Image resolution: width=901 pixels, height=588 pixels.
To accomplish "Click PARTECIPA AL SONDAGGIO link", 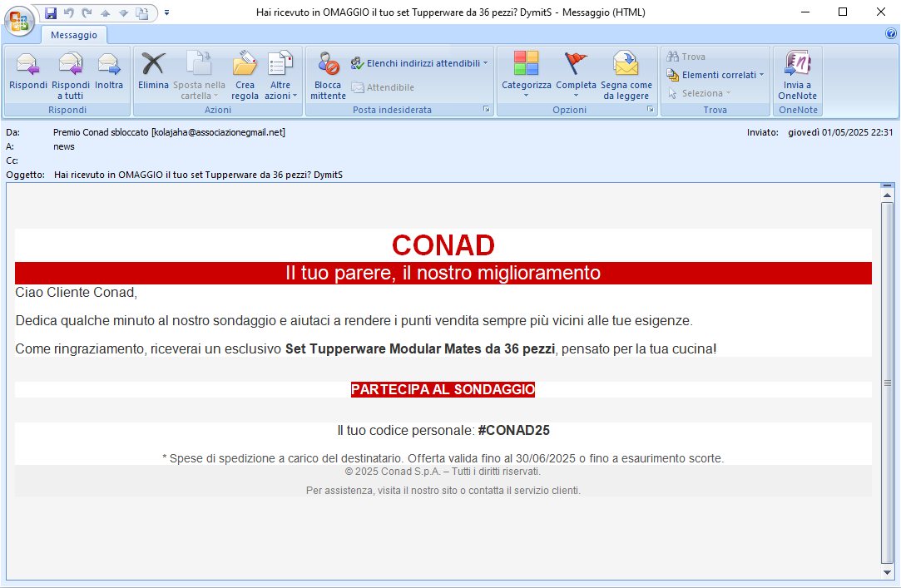I will [x=443, y=389].
